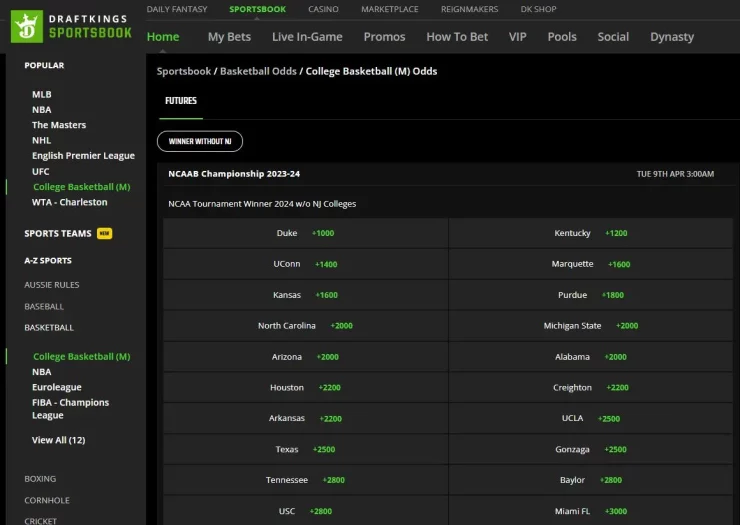Screen dimensions: 740x525
Task: Open the Marketplace product tab
Action: [x=390, y=9]
